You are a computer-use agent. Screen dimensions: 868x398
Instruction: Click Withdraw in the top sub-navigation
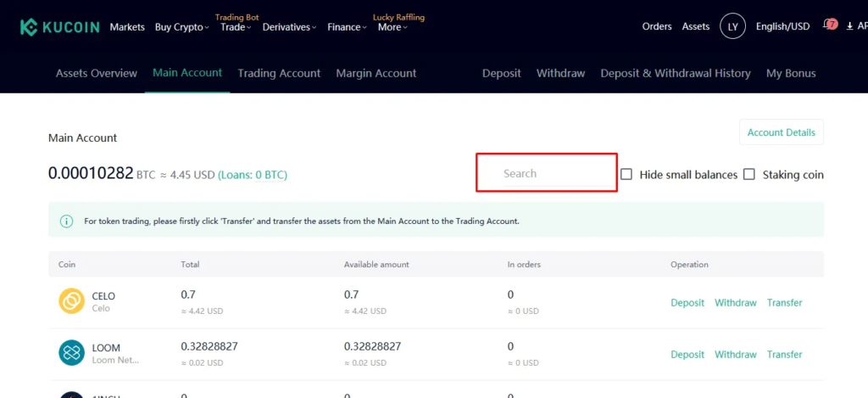tap(561, 73)
